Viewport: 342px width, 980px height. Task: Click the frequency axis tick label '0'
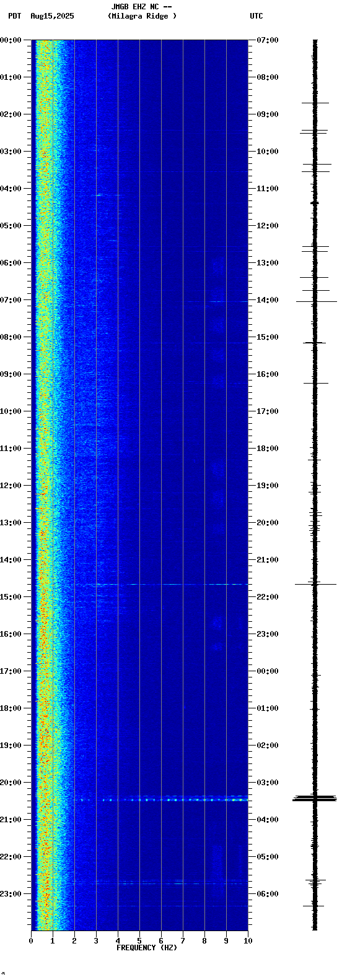pyautogui.click(x=31, y=941)
